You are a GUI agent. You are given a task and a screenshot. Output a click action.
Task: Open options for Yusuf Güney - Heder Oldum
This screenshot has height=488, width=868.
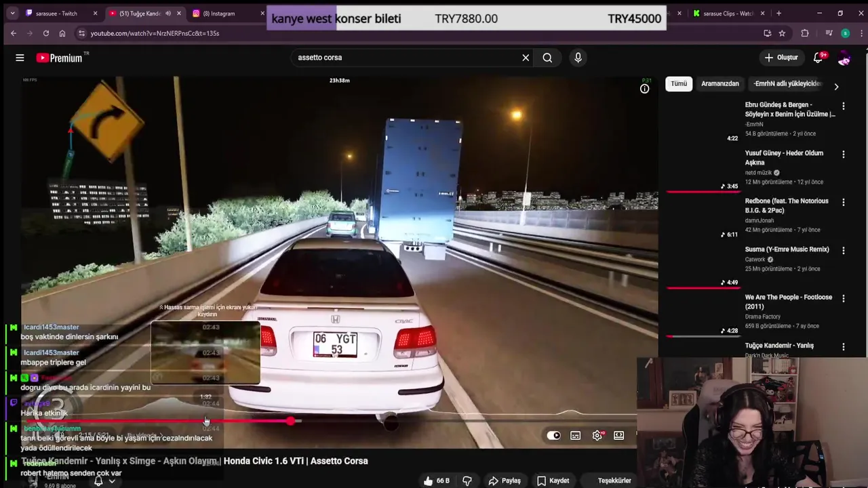point(844,155)
